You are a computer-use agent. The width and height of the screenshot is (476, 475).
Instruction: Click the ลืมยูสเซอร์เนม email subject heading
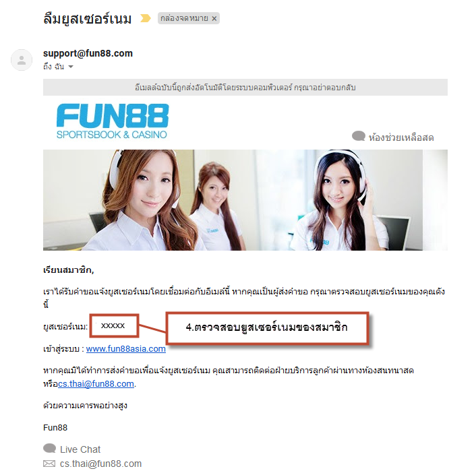pyautogui.click(x=88, y=19)
